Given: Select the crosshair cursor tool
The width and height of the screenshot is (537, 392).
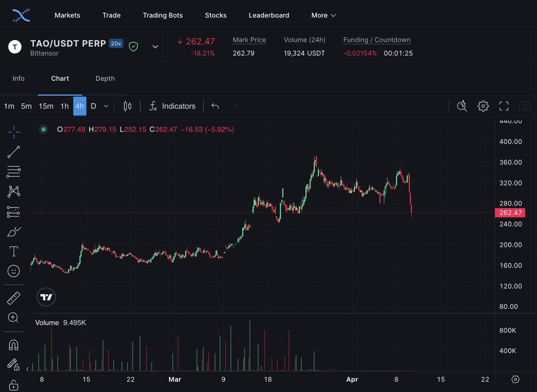Looking at the screenshot, I should pyautogui.click(x=14, y=131).
